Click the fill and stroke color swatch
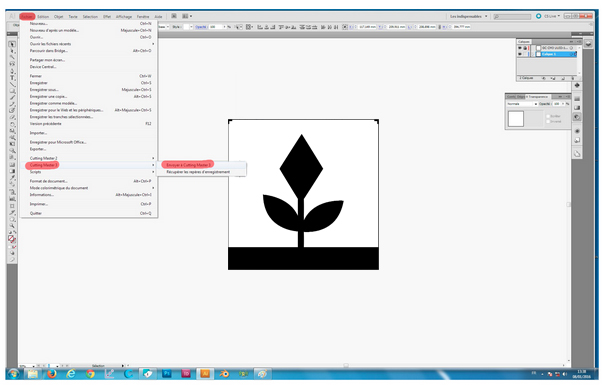This screenshot has width=607, height=389. pos(12,240)
